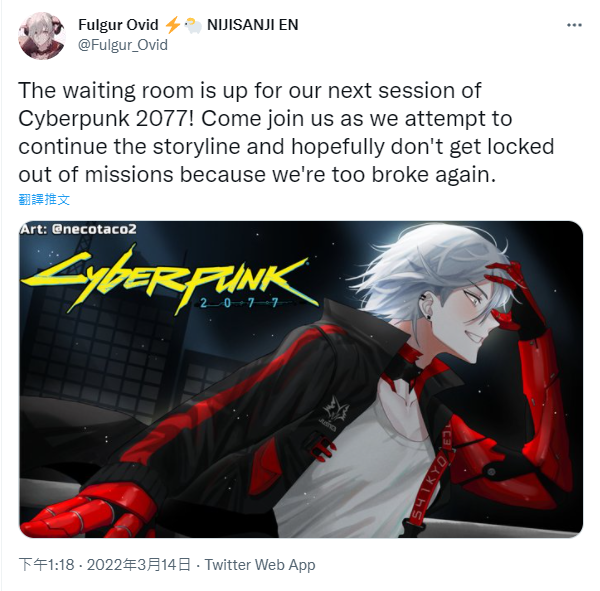This screenshot has width=600, height=591.
Task: Click the 2022年3月14日 date text
Action: [x=139, y=565]
